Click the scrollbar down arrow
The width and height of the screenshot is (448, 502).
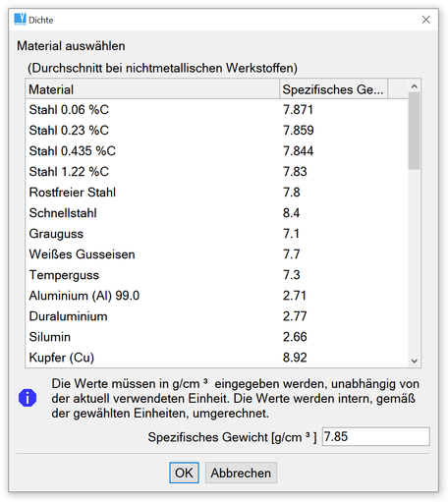click(414, 361)
